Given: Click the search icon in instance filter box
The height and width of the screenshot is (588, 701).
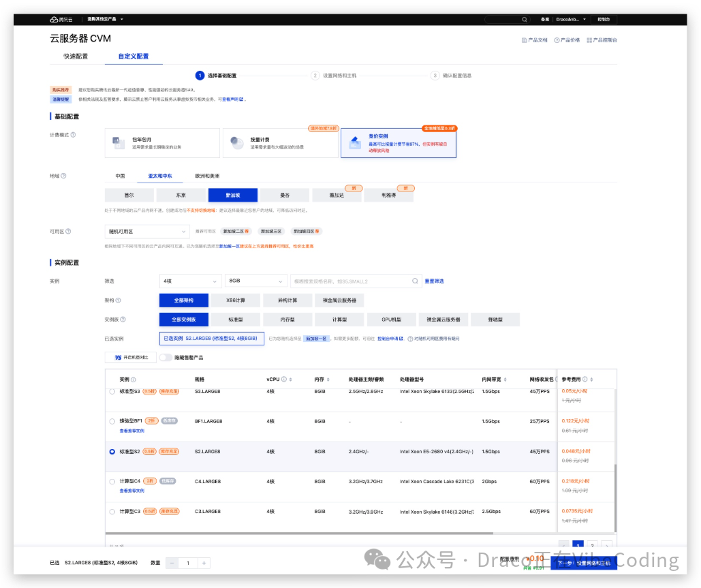Looking at the screenshot, I should (416, 281).
